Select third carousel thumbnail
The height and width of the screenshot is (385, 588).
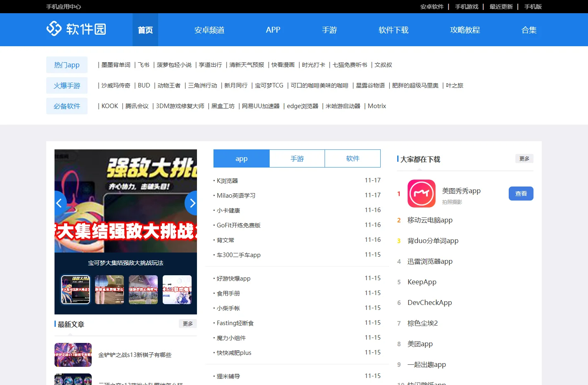[143, 290]
